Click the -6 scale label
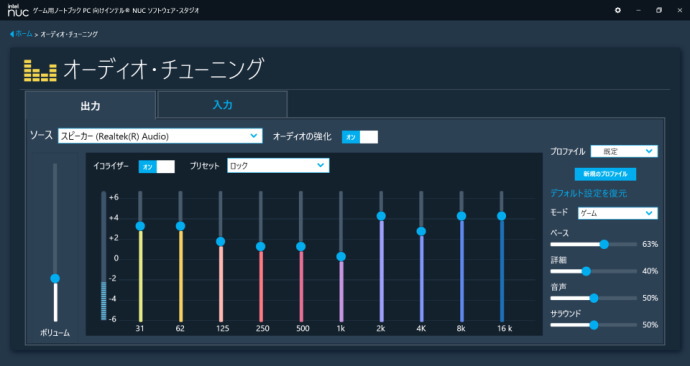690x366 pixels. click(x=113, y=319)
